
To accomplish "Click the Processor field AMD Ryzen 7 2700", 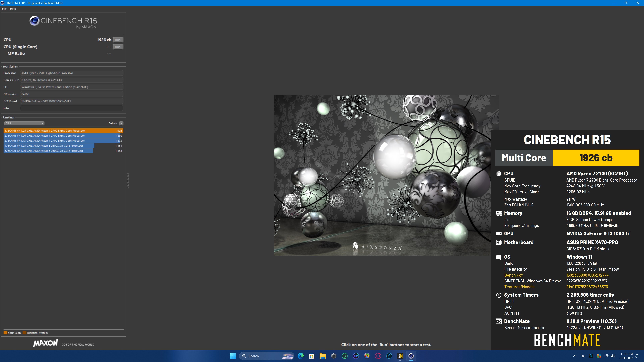I will [x=72, y=73].
